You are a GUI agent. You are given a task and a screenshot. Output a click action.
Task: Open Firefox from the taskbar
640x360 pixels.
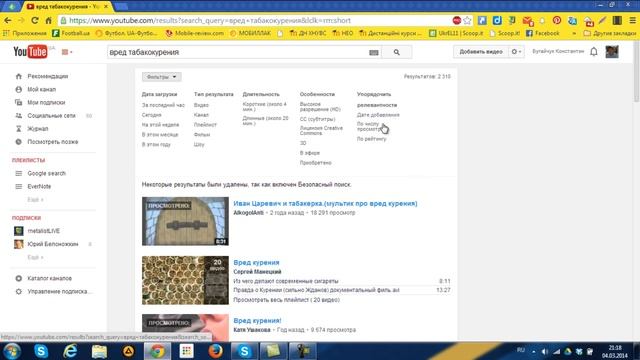point(215,351)
